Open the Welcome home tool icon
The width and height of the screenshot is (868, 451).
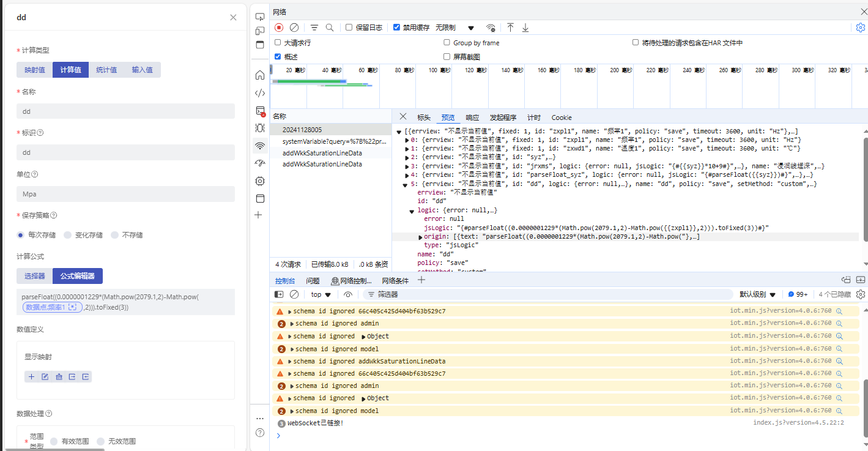260,75
